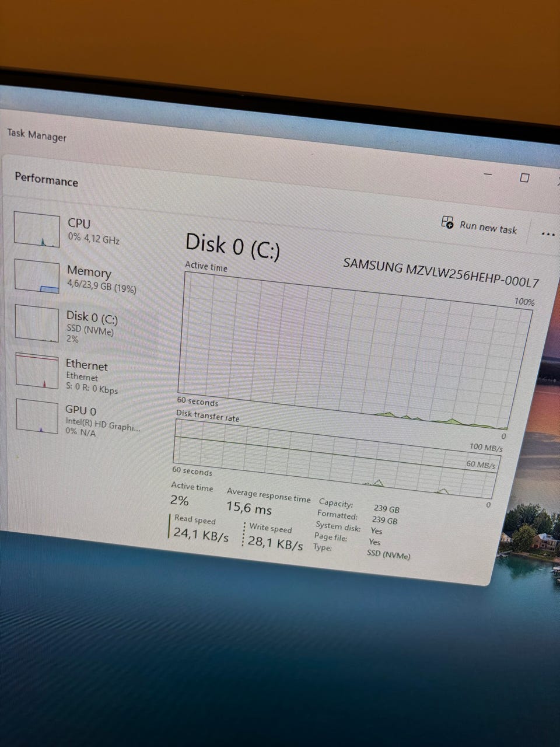560x747 pixels.
Task: Click the Performance page heading
Action: 46,179
